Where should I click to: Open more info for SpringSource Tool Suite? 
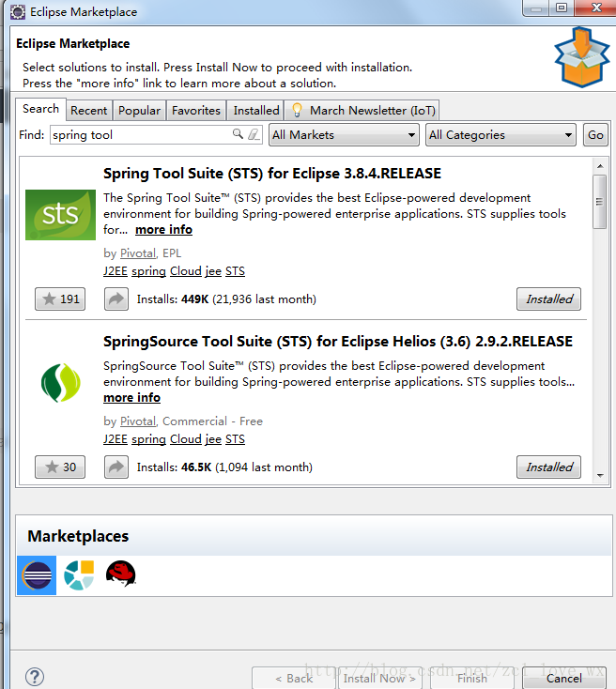(131, 398)
